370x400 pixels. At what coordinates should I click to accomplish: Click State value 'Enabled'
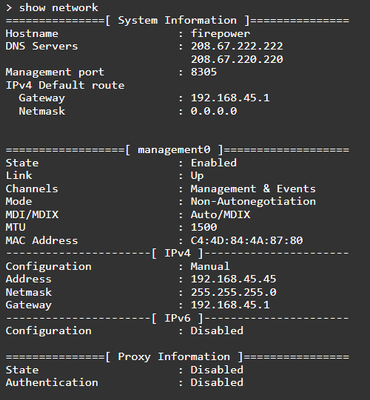(214, 163)
